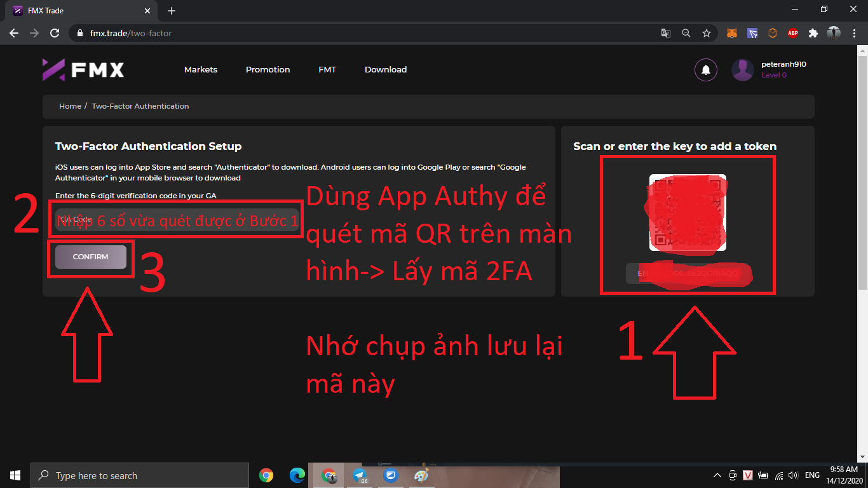868x488 pixels.
Task: Open the notifications bell icon
Action: coord(706,70)
